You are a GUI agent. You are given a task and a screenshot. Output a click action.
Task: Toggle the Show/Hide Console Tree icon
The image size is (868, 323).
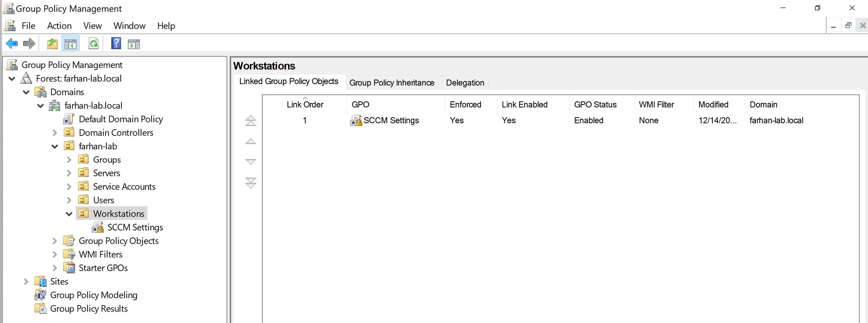70,44
